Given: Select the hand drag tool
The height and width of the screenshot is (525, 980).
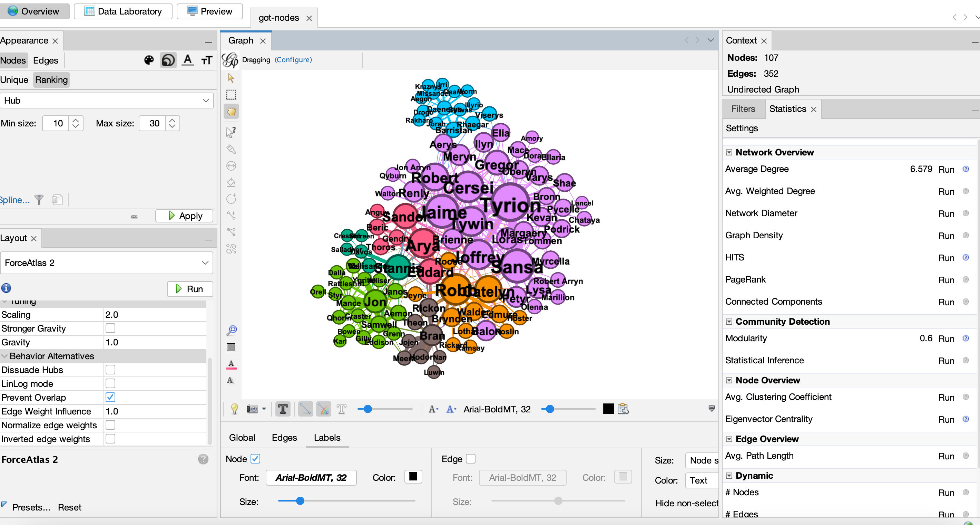Looking at the screenshot, I should (x=231, y=112).
